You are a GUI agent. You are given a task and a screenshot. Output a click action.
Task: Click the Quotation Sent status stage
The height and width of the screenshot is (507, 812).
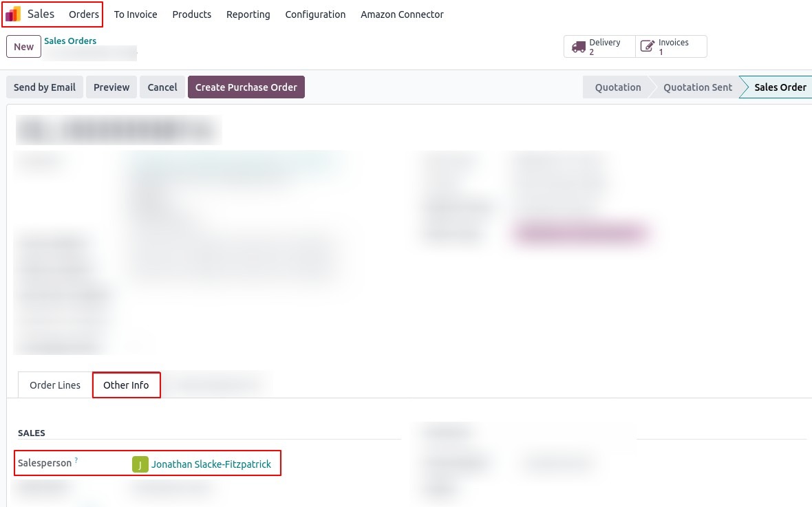point(697,87)
